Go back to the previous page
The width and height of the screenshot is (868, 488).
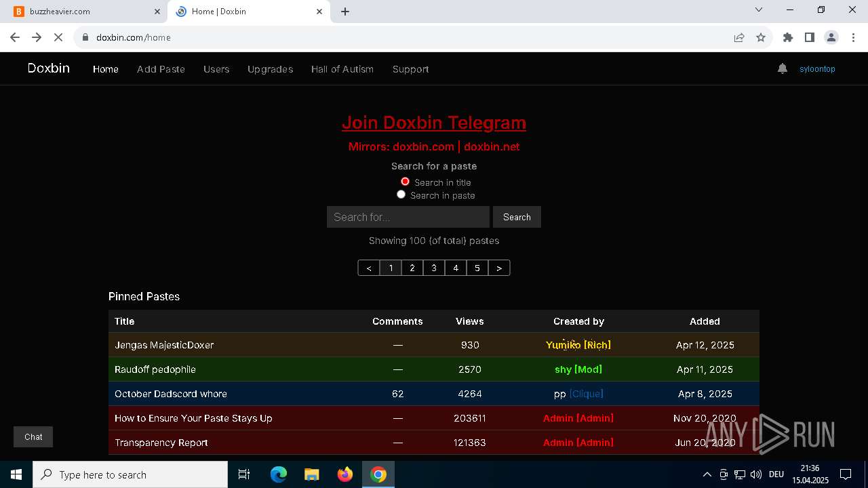(x=15, y=37)
